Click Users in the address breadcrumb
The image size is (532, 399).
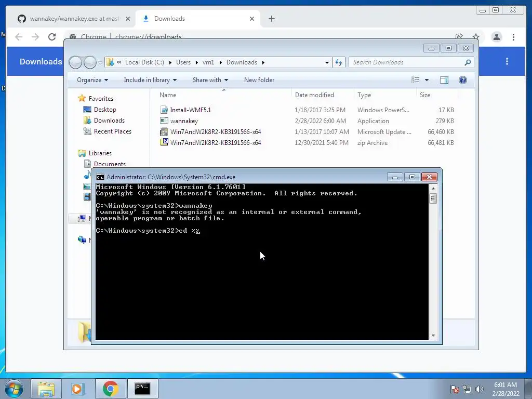coord(183,62)
